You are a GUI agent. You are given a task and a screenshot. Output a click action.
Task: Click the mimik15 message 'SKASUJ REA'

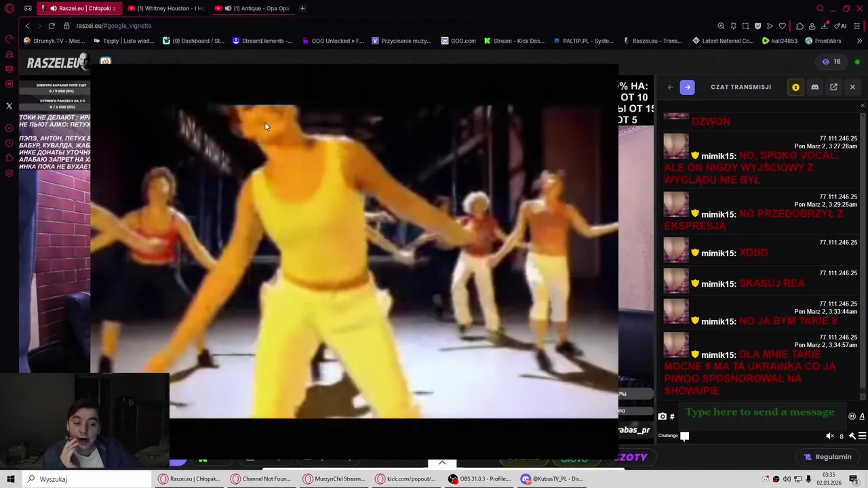[x=772, y=283]
